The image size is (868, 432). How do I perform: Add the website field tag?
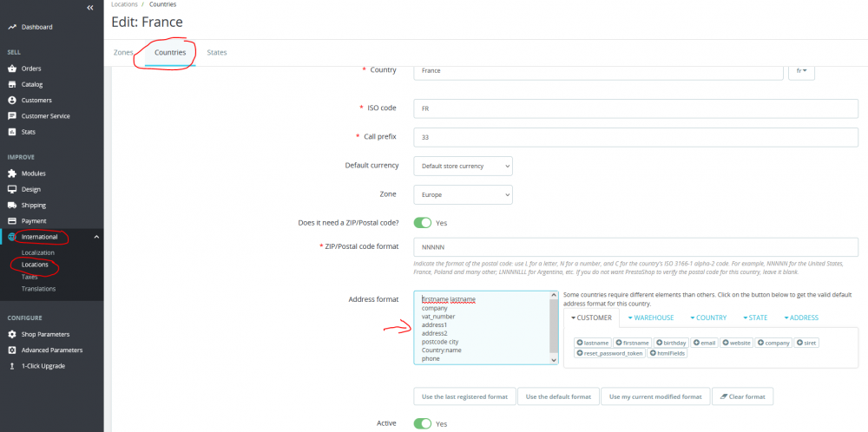coord(736,343)
